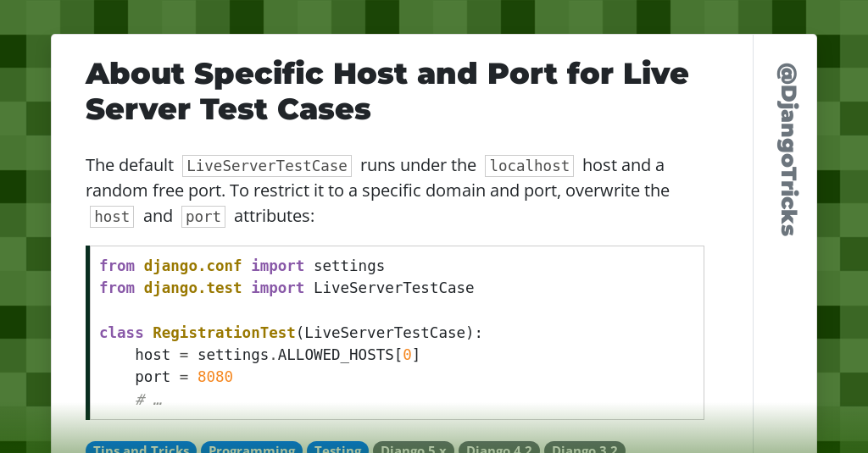Select the Programming category tag
The width and height of the screenshot is (868, 453).
(252, 448)
